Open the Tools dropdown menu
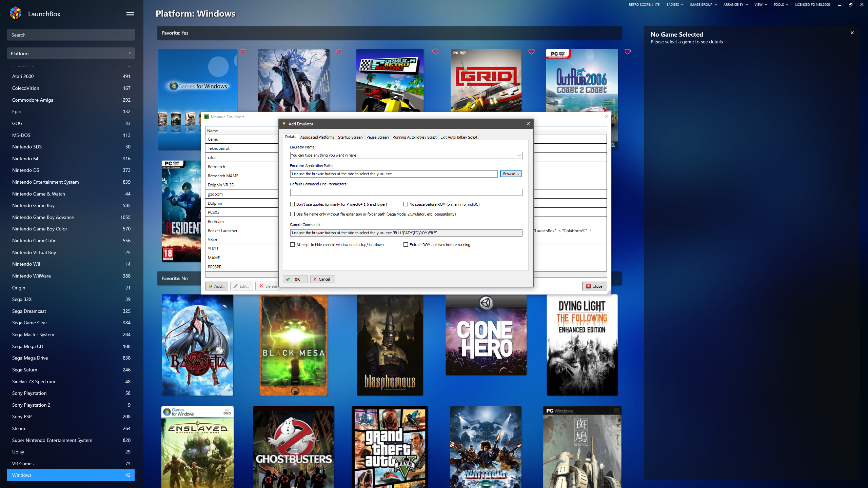The width and height of the screenshot is (868, 488). click(781, 5)
